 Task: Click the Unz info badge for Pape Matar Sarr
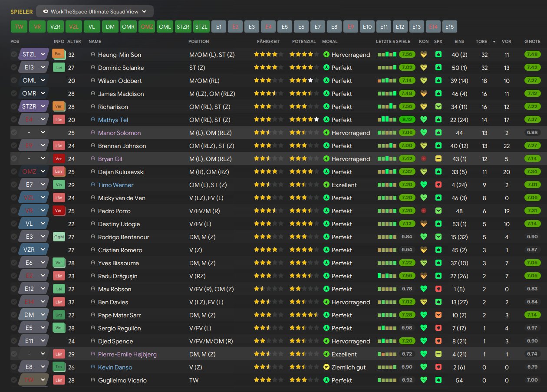point(58,315)
